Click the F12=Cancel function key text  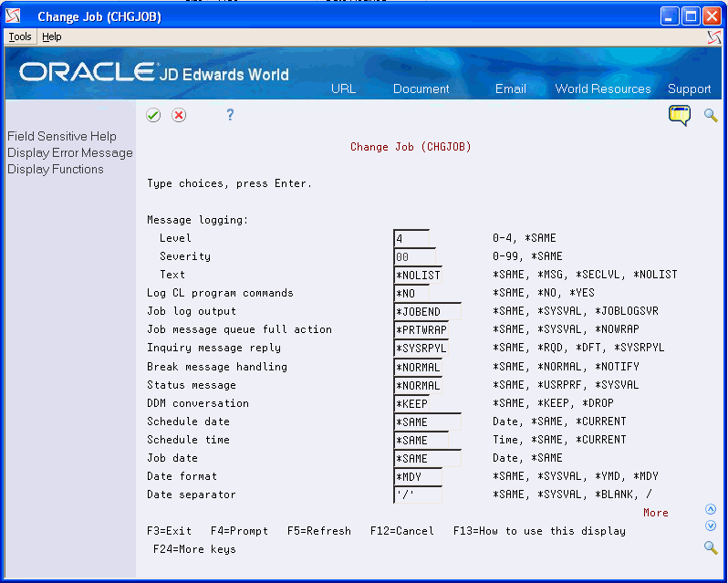click(402, 531)
